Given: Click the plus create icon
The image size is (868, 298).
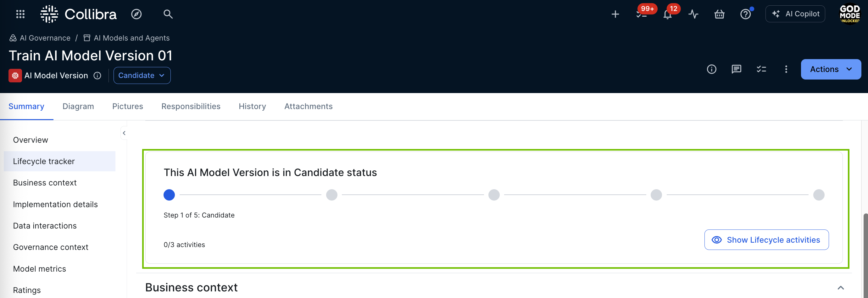Looking at the screenshot, I should tap(615, 14).
